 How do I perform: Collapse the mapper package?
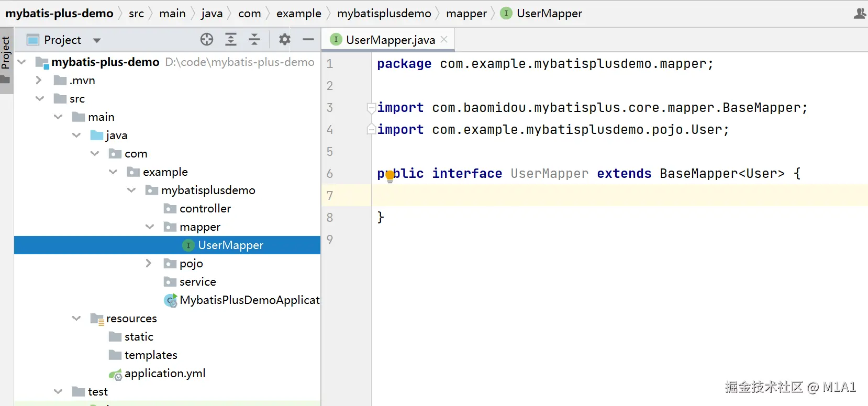pyautogui.click(x=150, y=227)
